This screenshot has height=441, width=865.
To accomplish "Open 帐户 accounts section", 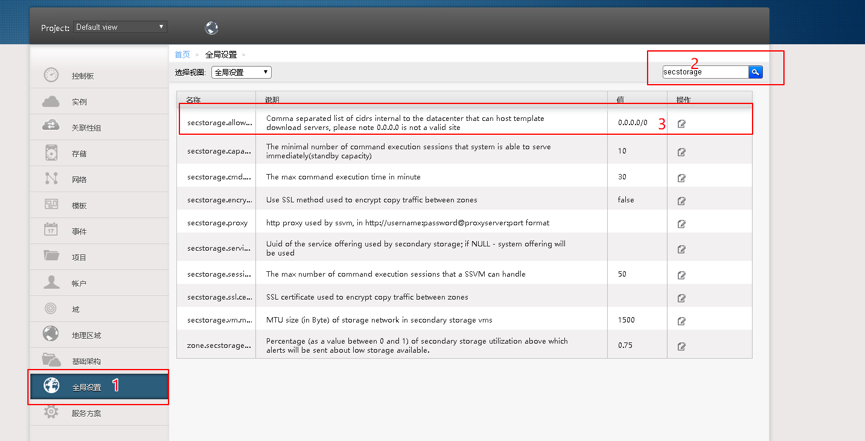I will coord(79,284).
